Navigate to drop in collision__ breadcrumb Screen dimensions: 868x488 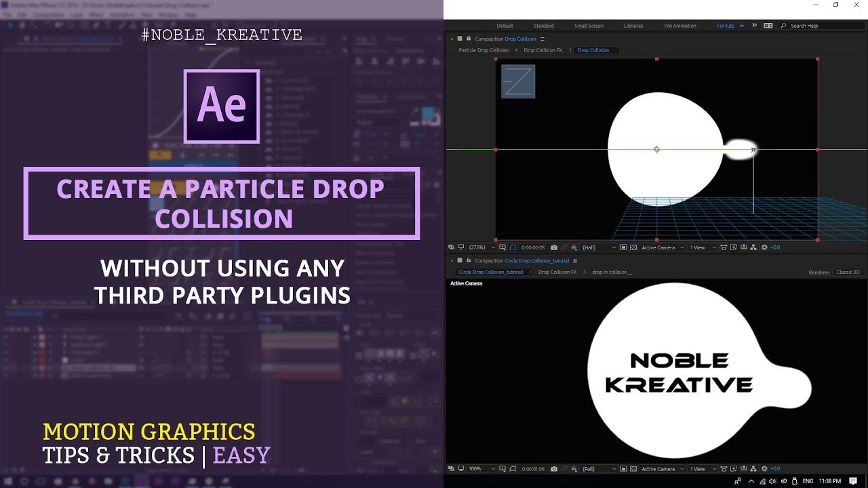point(612,272)
